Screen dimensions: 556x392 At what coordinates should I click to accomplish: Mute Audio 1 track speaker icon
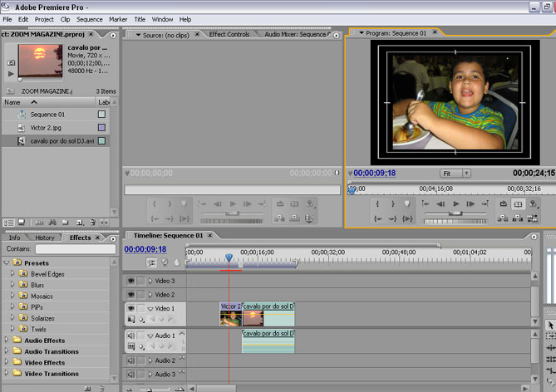click(x=130, y=336)
